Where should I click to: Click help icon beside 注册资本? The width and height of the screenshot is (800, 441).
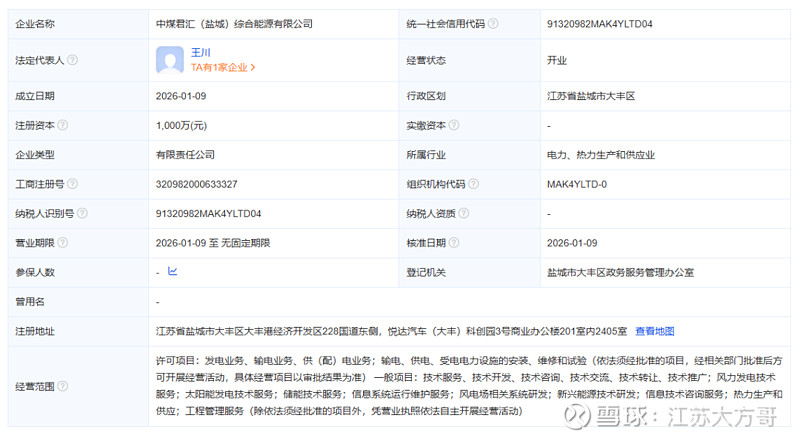[x=63, y=125]
